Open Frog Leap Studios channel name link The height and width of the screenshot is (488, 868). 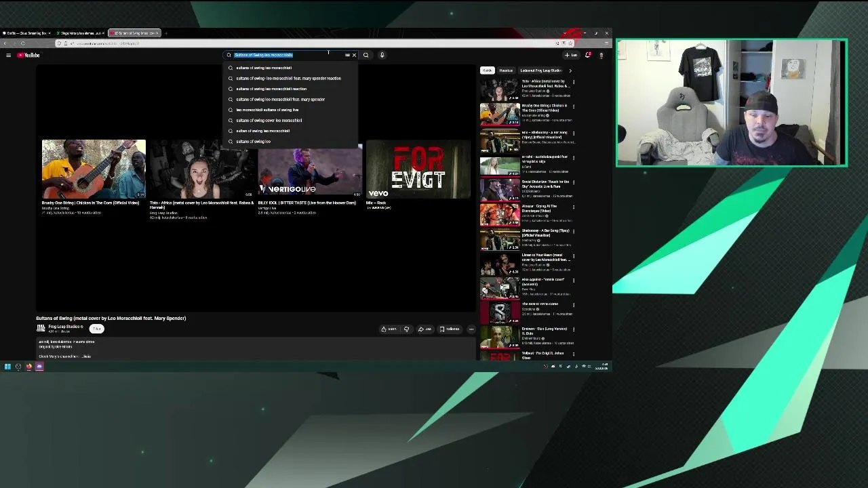65,327
